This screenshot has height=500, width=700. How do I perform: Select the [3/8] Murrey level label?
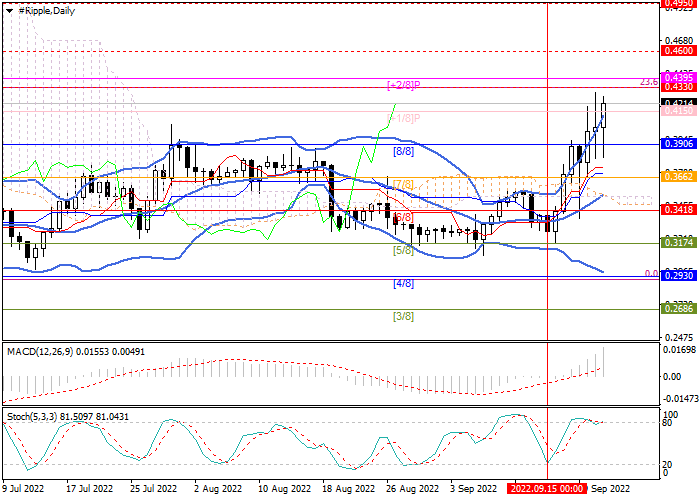point(403,316)
